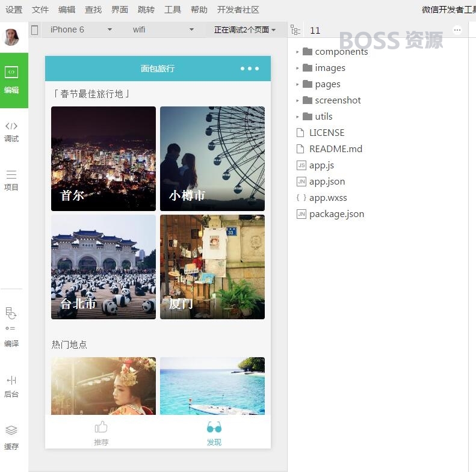Click the JS icon of app.js

click(301, 165)
